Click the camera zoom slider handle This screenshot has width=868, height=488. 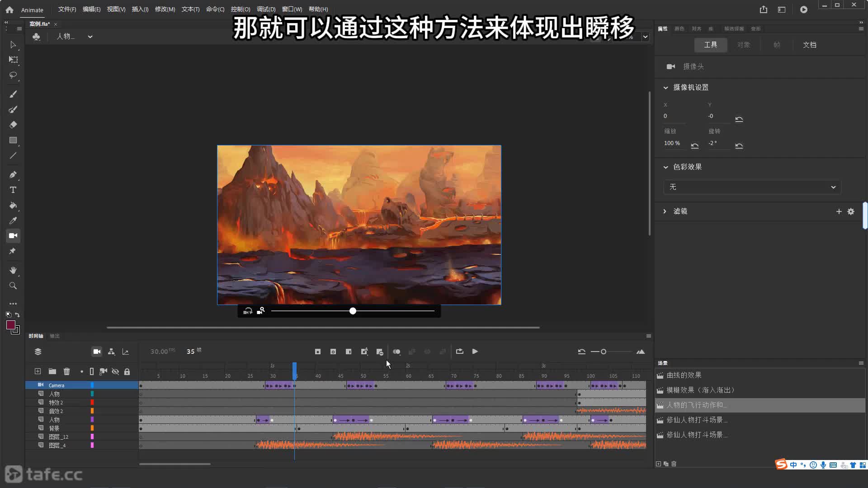[353, 311]
